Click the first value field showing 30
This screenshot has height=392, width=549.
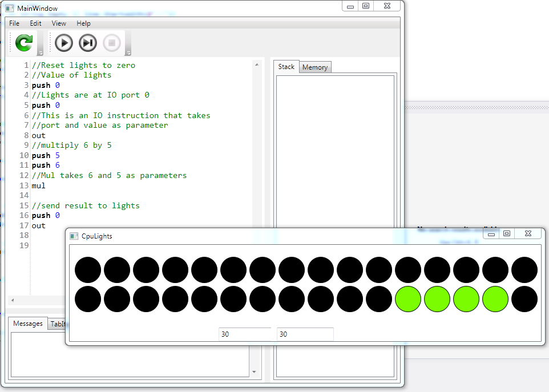click(x=245, y=334)
